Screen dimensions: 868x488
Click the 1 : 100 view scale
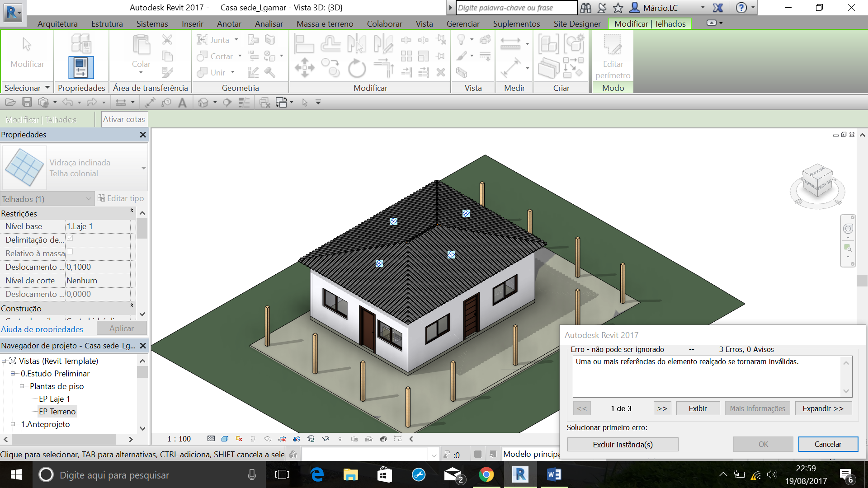(179, 439)
